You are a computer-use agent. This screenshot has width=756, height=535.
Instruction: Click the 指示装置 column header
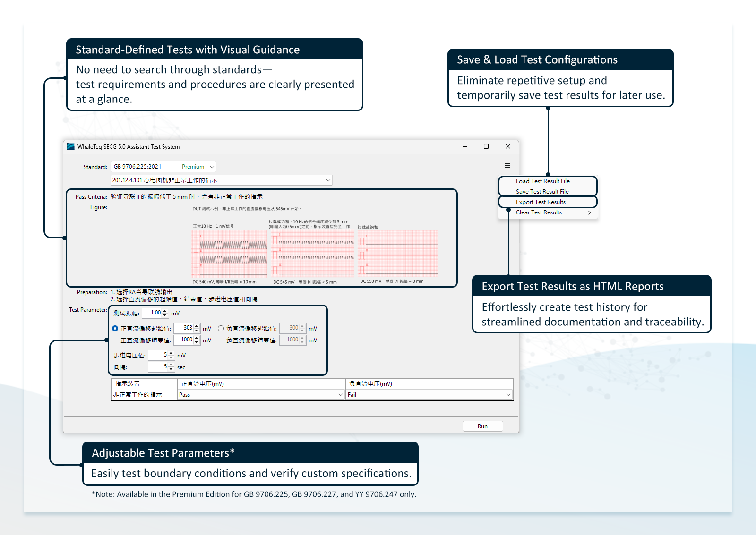click(x=144, y=383)
